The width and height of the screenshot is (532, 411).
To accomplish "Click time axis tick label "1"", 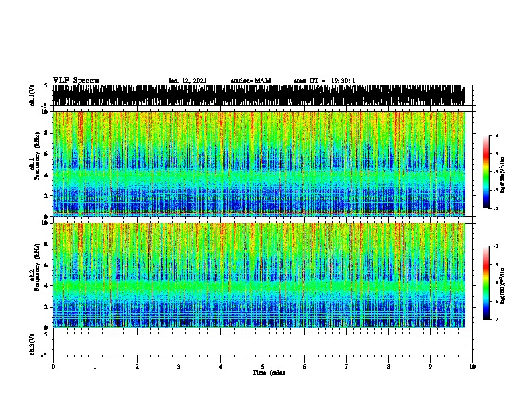I will click(95, 366).
